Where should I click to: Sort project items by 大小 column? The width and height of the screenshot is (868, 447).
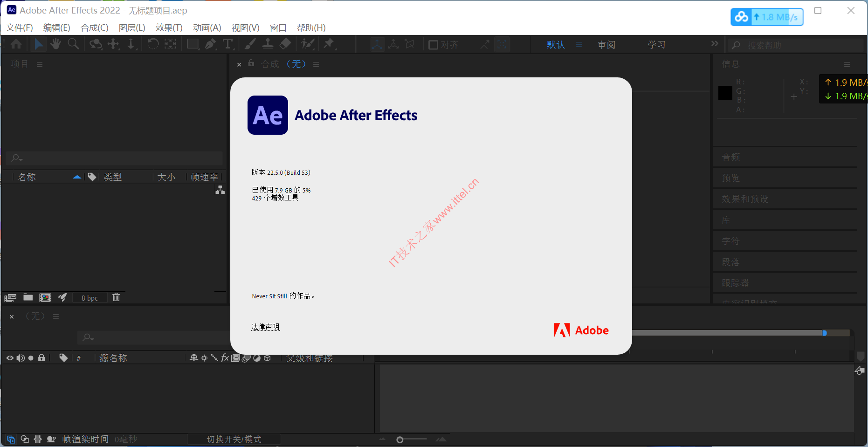pyautogui.click(x=166, y=177)
